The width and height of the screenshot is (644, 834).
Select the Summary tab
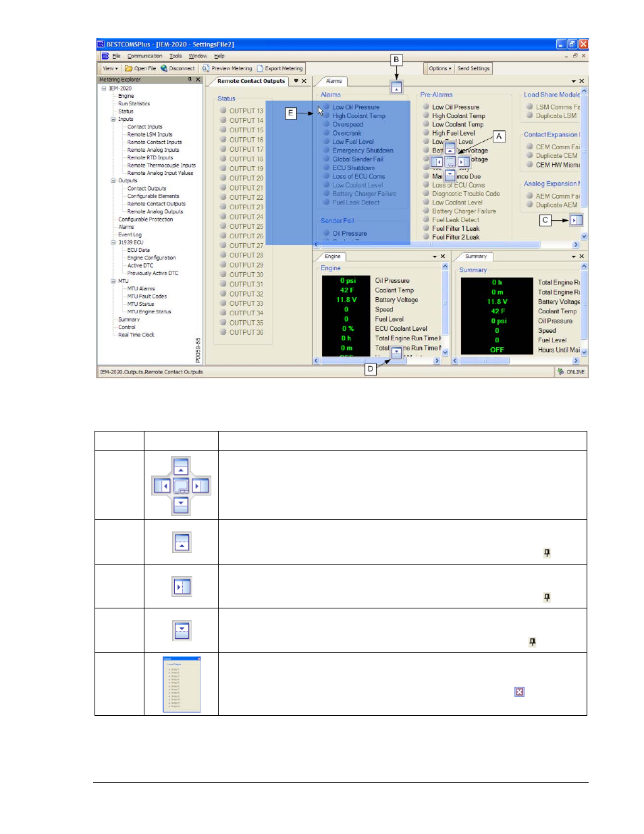click(x=476, y=257)
